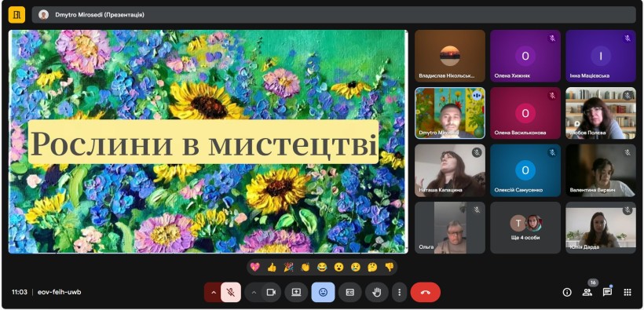
Task: Click meeting code eov-feih-uwb
Action: [x=59, y=293]
